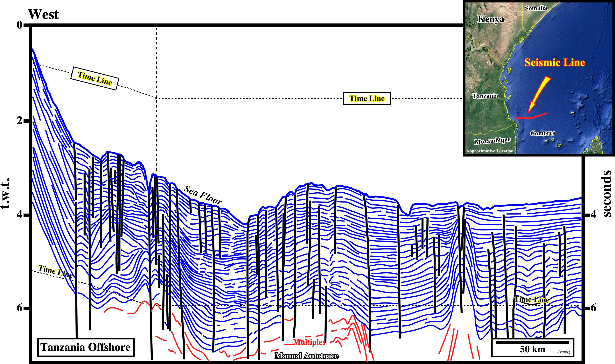Click the Kenya label on map
Screen dimensions: 615x364
click(491, 19)
